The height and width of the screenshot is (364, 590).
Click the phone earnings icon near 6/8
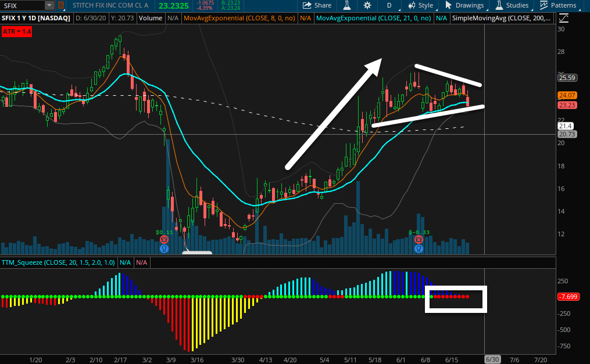419,240
